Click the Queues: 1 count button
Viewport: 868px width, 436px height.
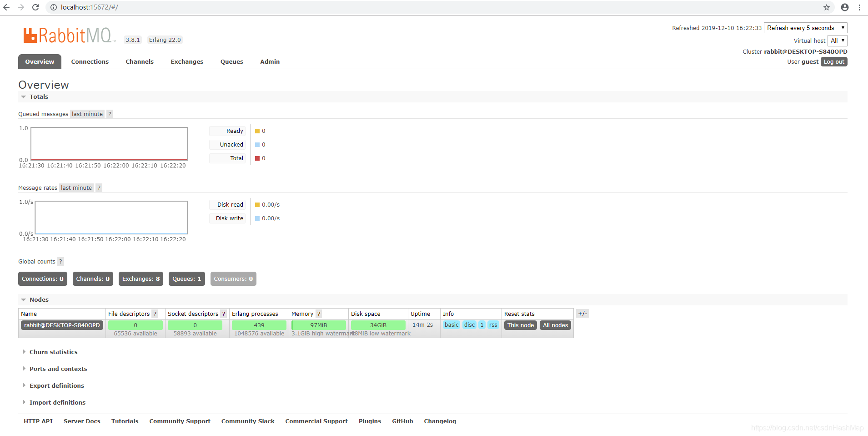[186, 279]
